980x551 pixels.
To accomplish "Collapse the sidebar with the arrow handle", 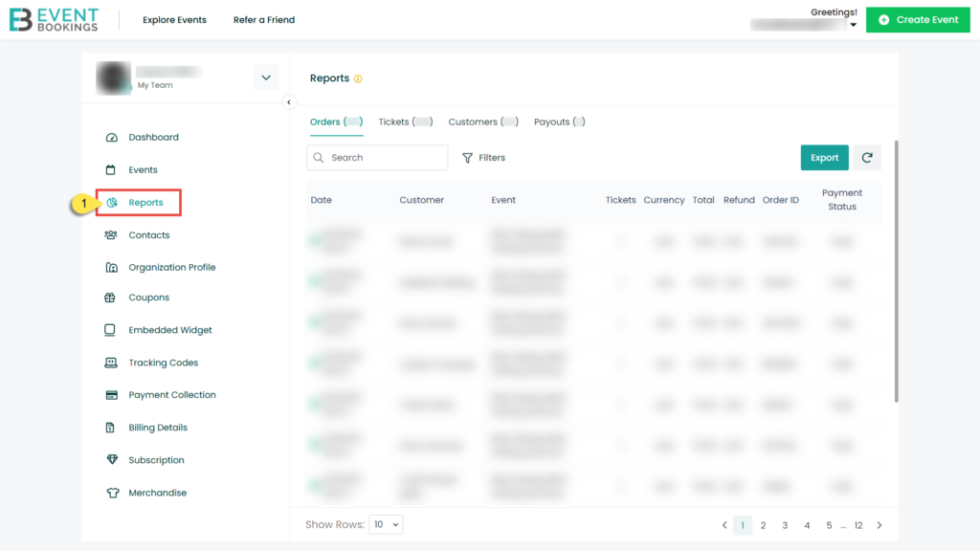I will pos(289,101).
